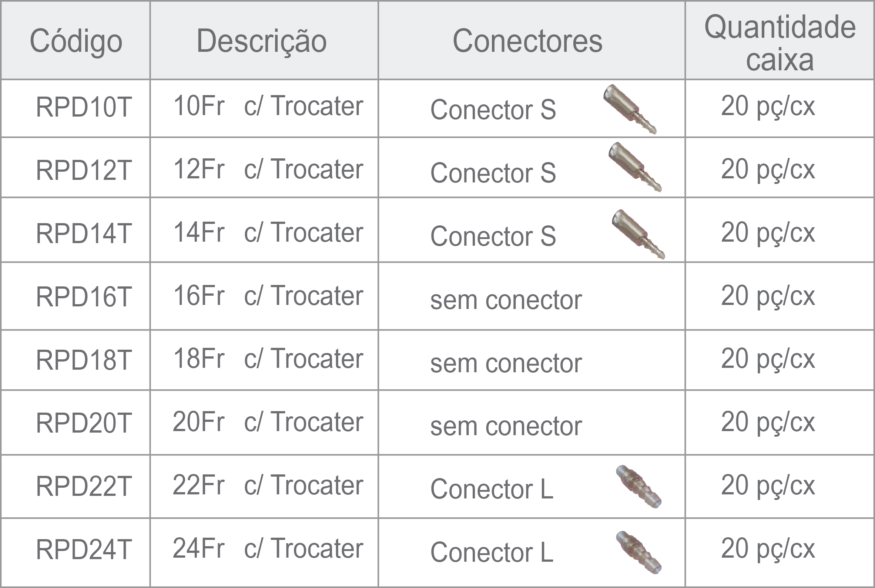This screenshot has width=875, height=588.
Task: Select the 18Fr c/ Trocater description
Action: coord(268,359)
